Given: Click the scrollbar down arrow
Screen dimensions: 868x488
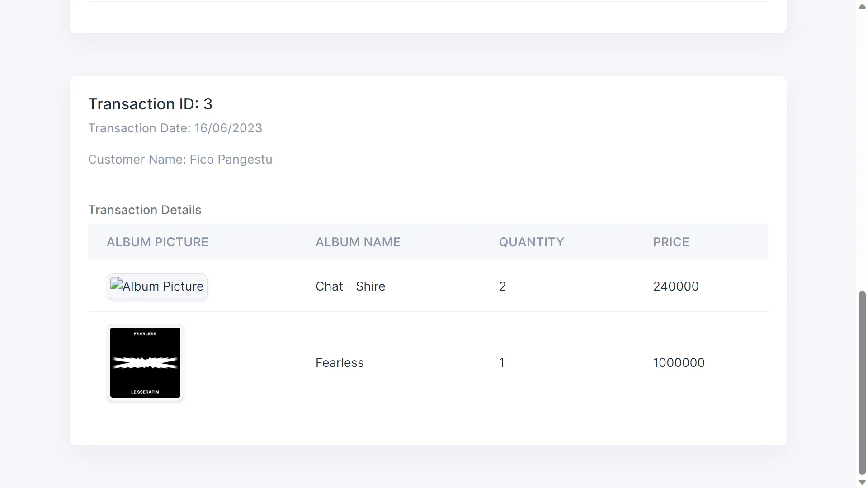Looking at the screenshot, I should click(862, 482).
